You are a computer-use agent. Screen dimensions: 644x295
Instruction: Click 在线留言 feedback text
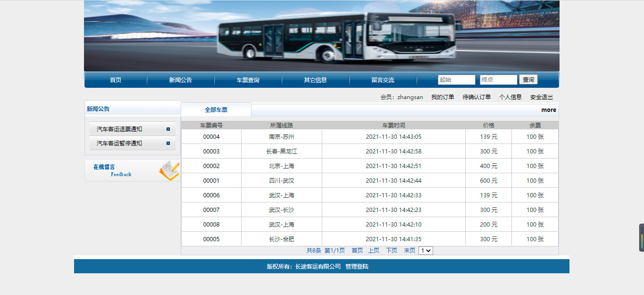tap(104, 167)
